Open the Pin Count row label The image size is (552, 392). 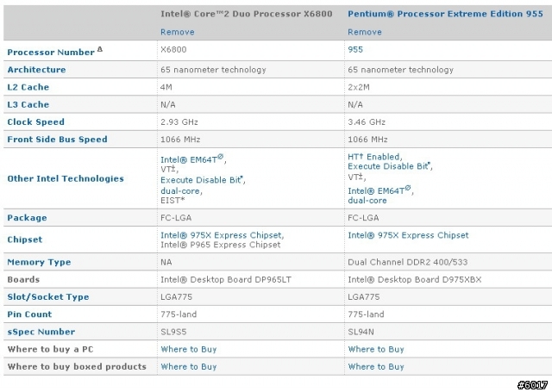(29, 314)
